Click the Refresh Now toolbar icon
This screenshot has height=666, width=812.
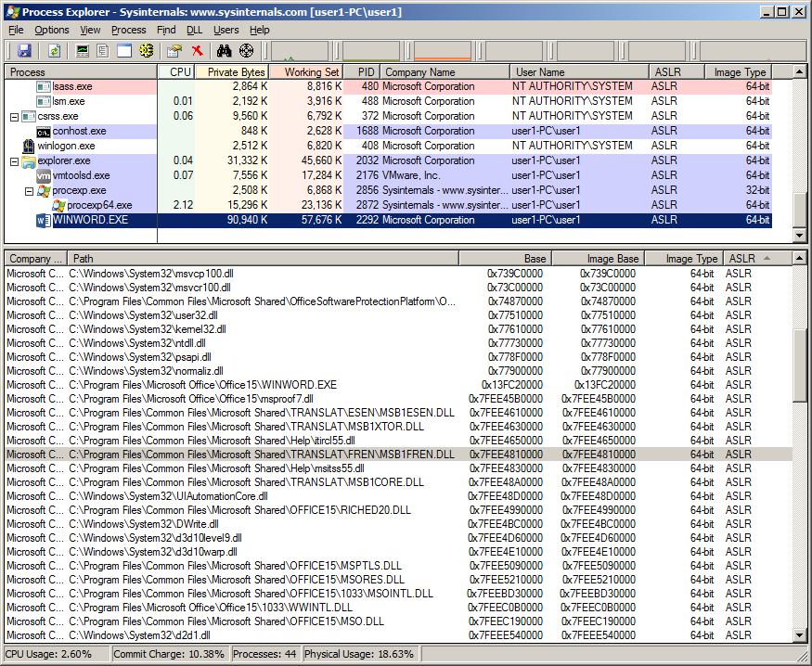(x=55, y=51)
